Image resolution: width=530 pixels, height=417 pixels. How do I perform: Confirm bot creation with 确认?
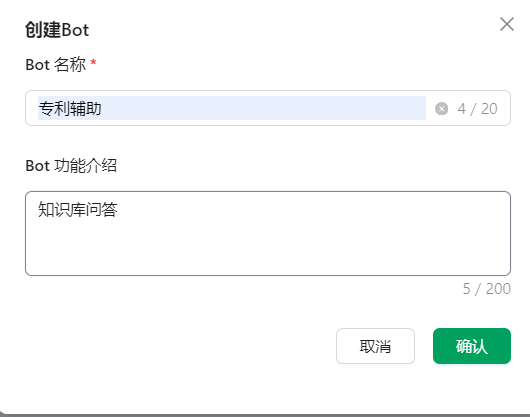pos(472,346)
